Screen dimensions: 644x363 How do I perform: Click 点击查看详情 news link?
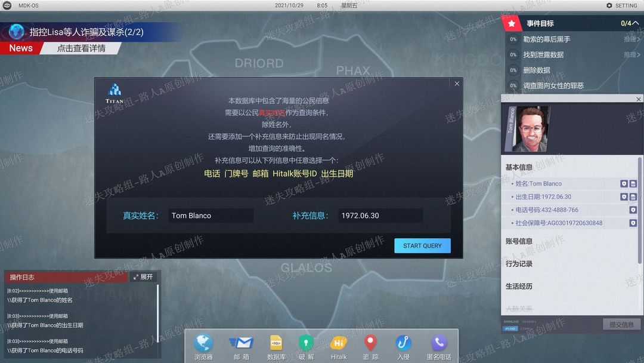pos(81,48)
